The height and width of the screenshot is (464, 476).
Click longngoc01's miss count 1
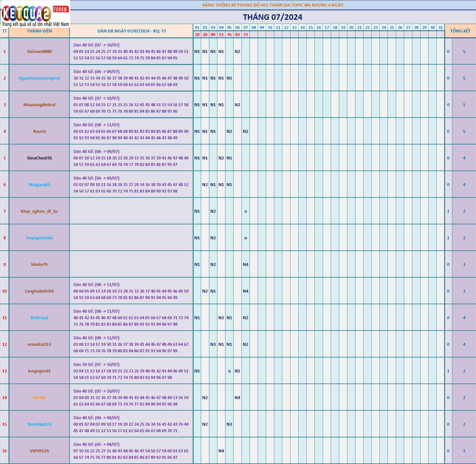click(x=448, y=371)
